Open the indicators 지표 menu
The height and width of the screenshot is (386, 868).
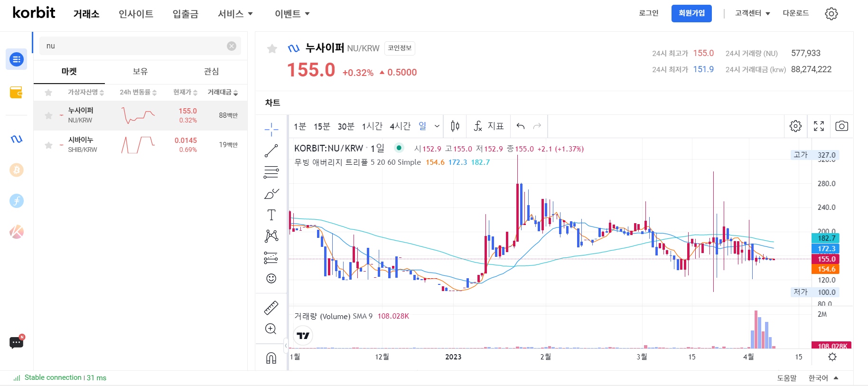(489, 126)
